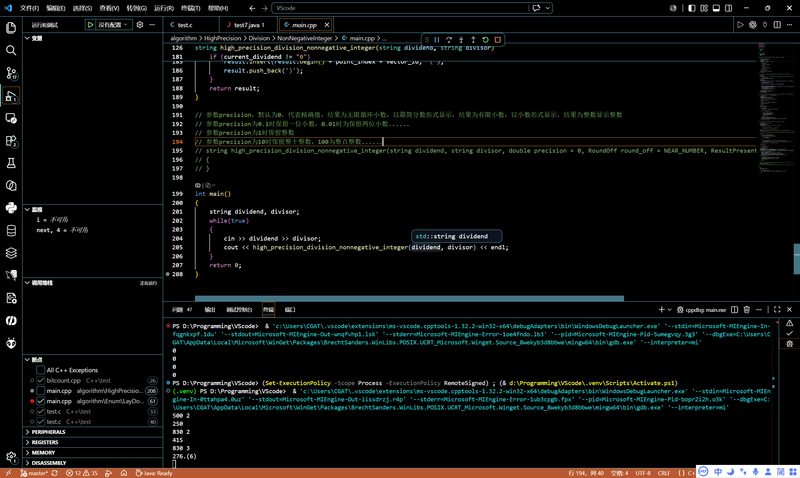Image resolution: width=800 pixels, height=478 pixels.
Task: Collapse the variables section header
Action: coord(93,38)
